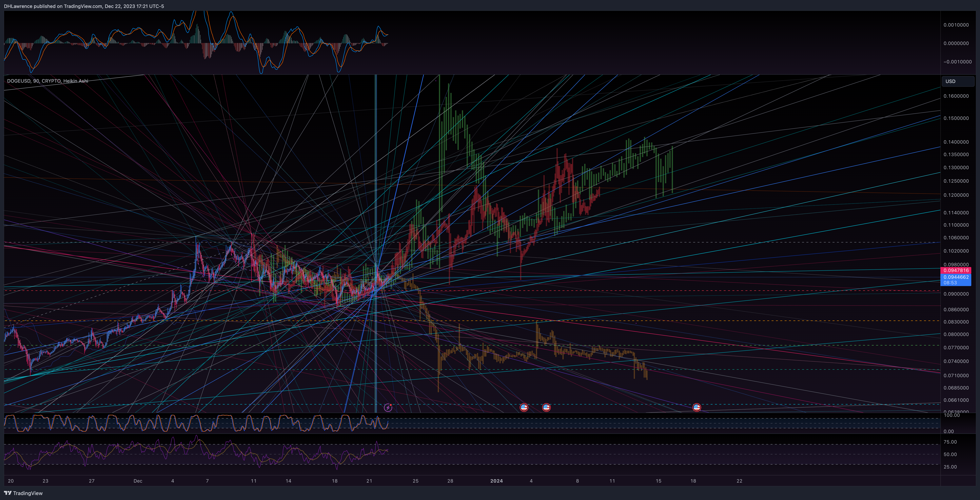Screen dimensions: 980x500
Task: Click the TradingView logo at bottom left
Action: point(23,493)
